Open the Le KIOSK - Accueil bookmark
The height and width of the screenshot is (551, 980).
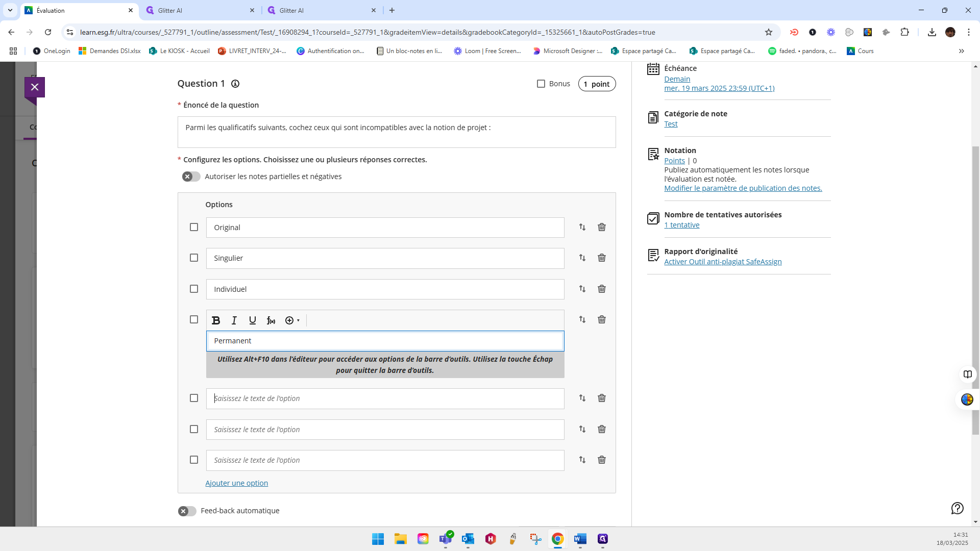click(x=179, y=51)
